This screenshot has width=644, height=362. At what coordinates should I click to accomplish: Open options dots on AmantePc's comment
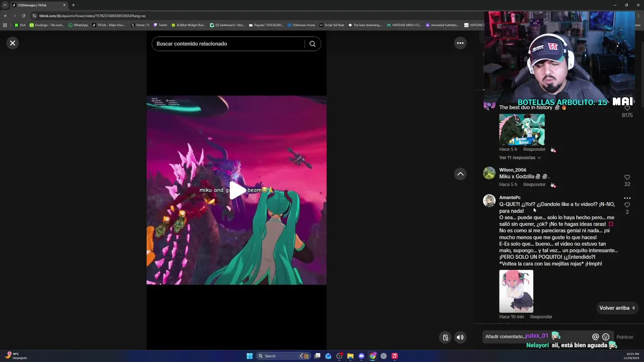tap(627, 198)
